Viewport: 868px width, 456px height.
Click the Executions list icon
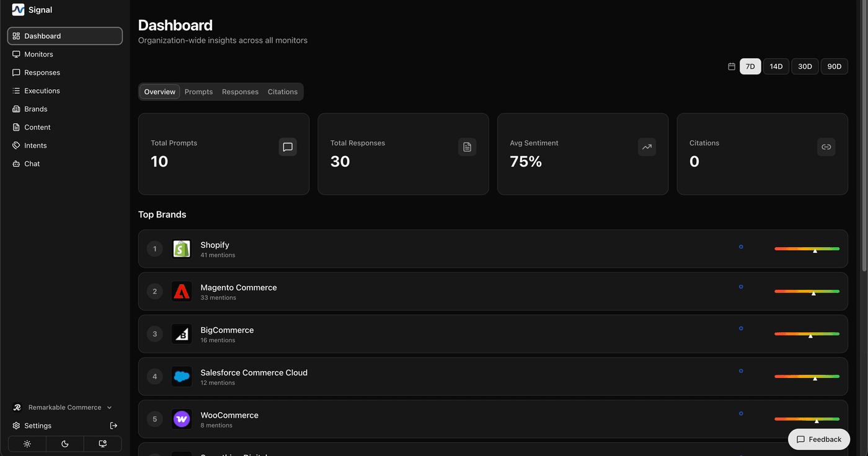(x=17, y=90)
